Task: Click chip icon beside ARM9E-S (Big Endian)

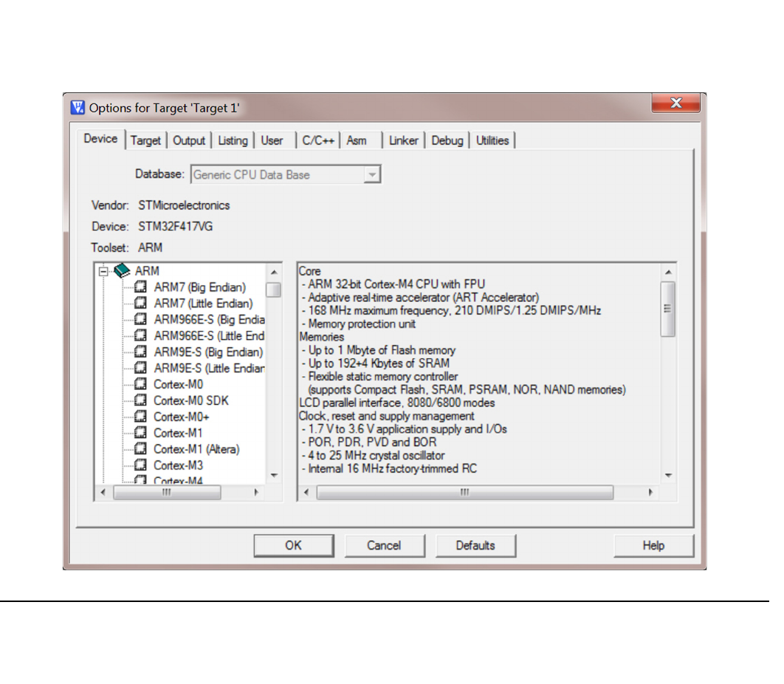Action: [140, 352]
